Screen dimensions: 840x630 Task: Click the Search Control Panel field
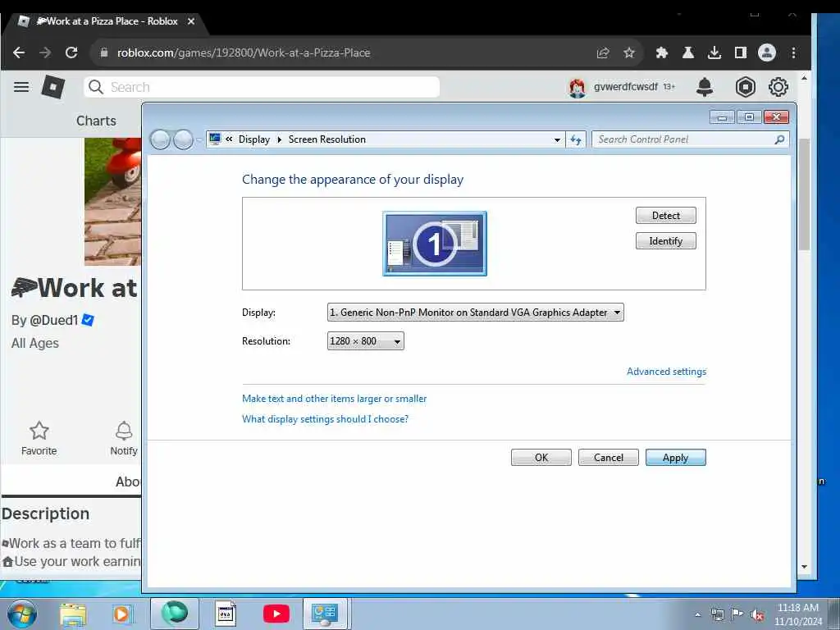(x=690, y=139)
